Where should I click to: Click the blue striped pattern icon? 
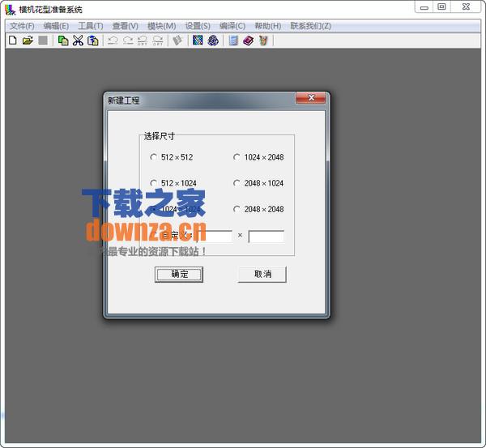coord(198,40)
